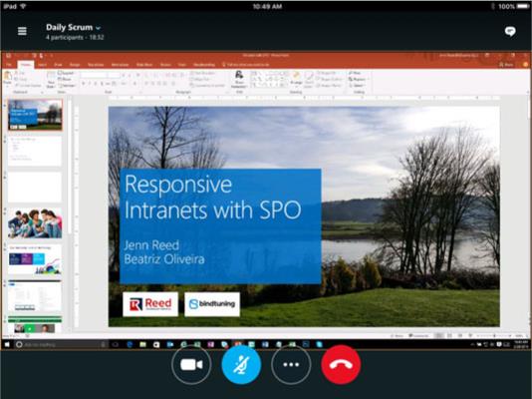532x399 pixels.
Task: Open Edge browser from the taskbar
Action: point(130,345)
